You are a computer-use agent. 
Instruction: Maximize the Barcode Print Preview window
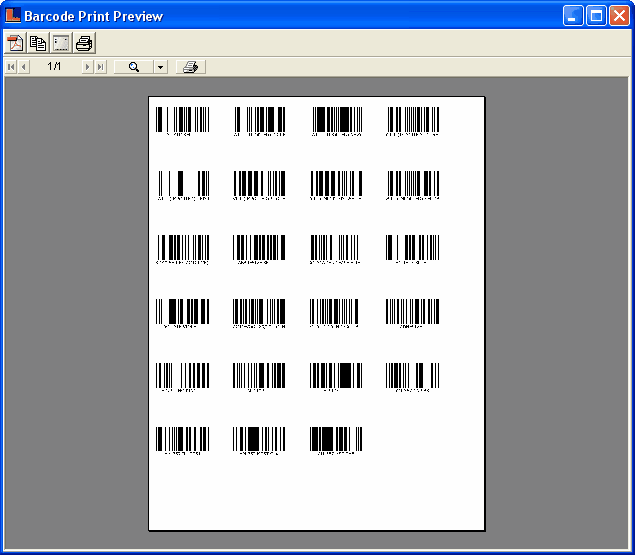point(596,16)
